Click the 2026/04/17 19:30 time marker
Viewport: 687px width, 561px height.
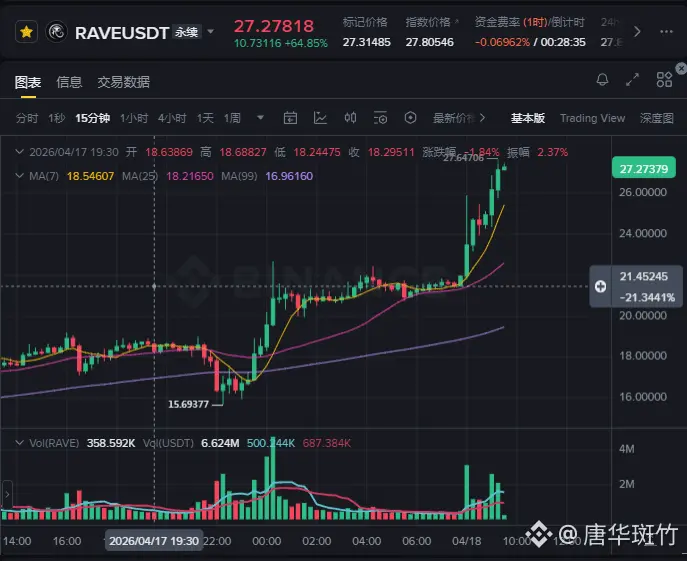154,541
